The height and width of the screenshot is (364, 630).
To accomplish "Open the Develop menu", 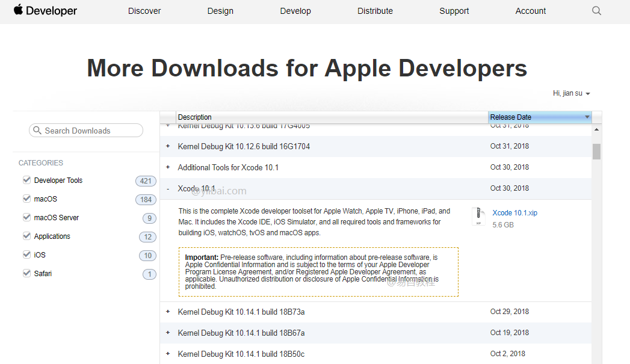I will 295,11.
